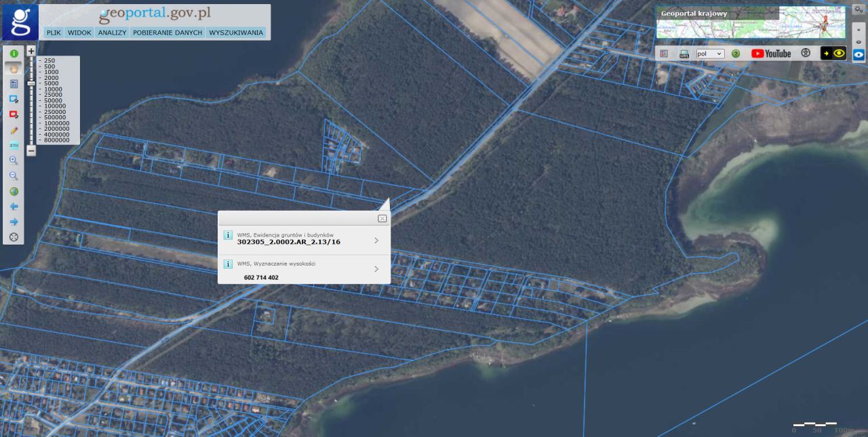Open the YouTube channel link
Screen dimensions: 868x437
pyautogui.click(x=771, y=54)
